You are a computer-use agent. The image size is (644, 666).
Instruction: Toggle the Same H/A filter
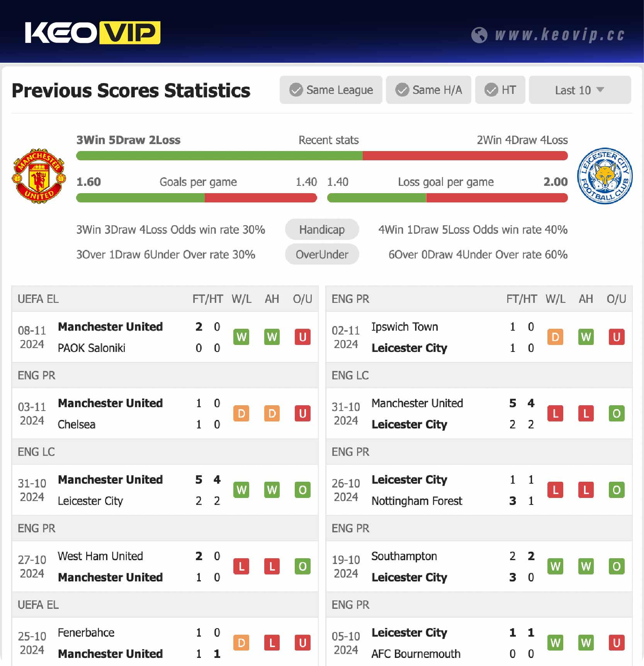(428, 90)
